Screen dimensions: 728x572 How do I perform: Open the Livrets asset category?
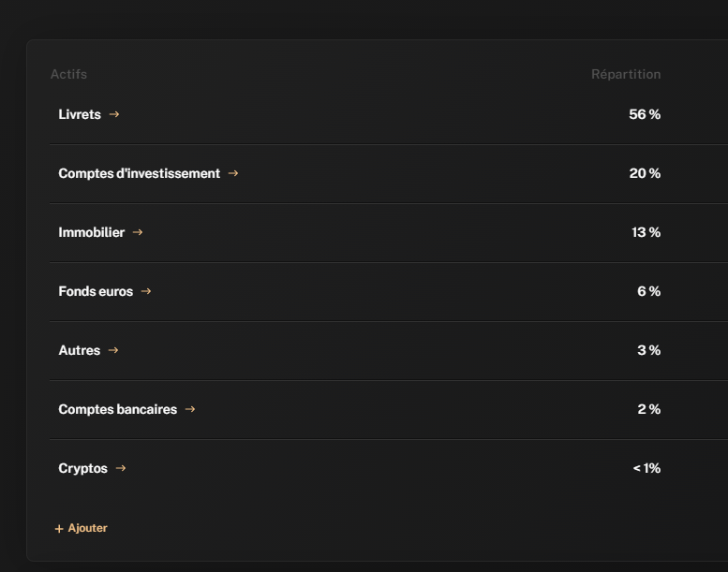point(80,114)
